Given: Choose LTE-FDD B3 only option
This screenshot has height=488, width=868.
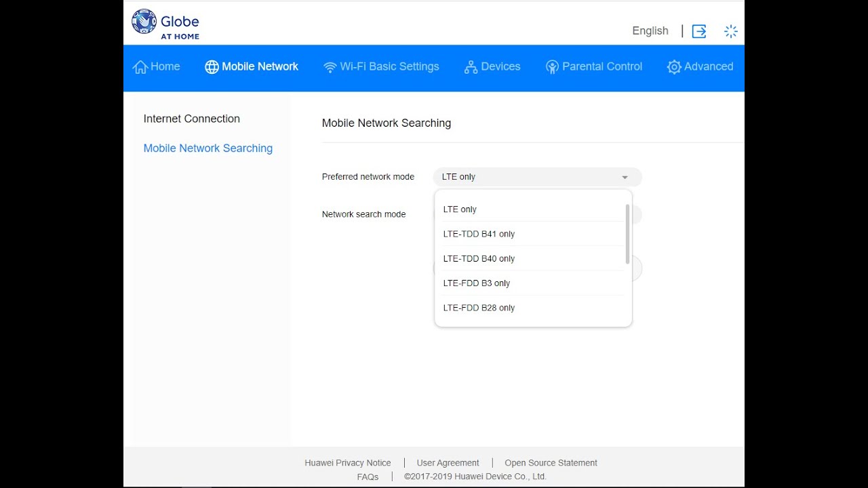Looking at the screenshot, I should 534,283.
